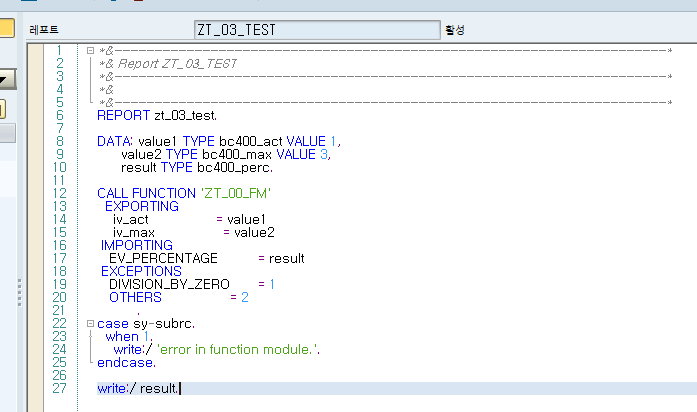Click the OTHERS keyword on line 20
697x412 pixels.
[x=135, y=297]
